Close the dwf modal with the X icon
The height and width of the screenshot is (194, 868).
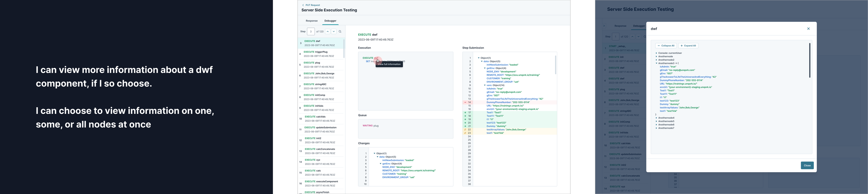click(x=808, y=29)
